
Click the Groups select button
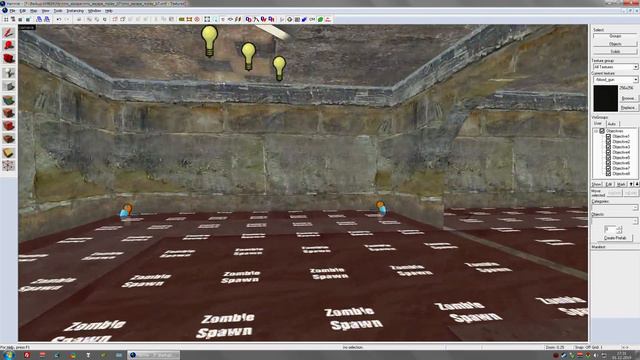615,36
